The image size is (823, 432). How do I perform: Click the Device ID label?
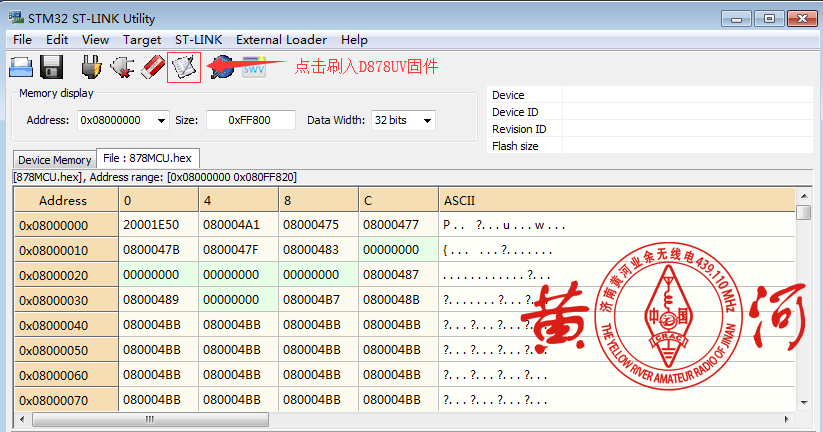[x=515, y=112]
